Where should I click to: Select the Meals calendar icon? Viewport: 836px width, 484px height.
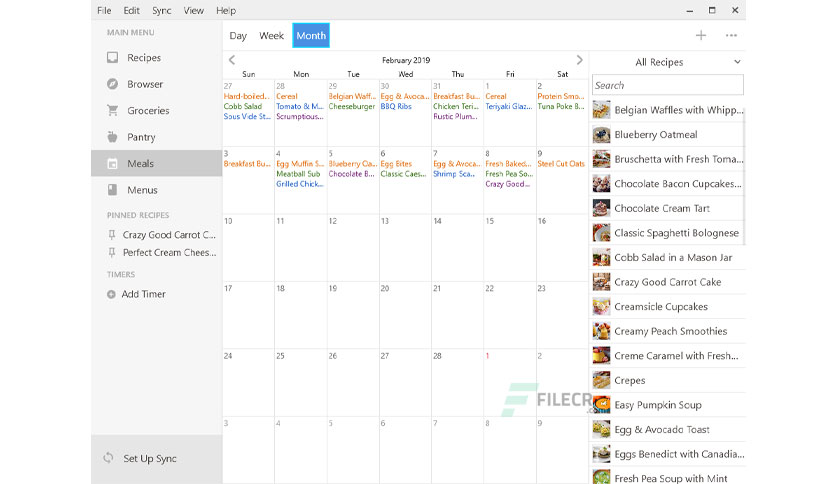point(112,164)
